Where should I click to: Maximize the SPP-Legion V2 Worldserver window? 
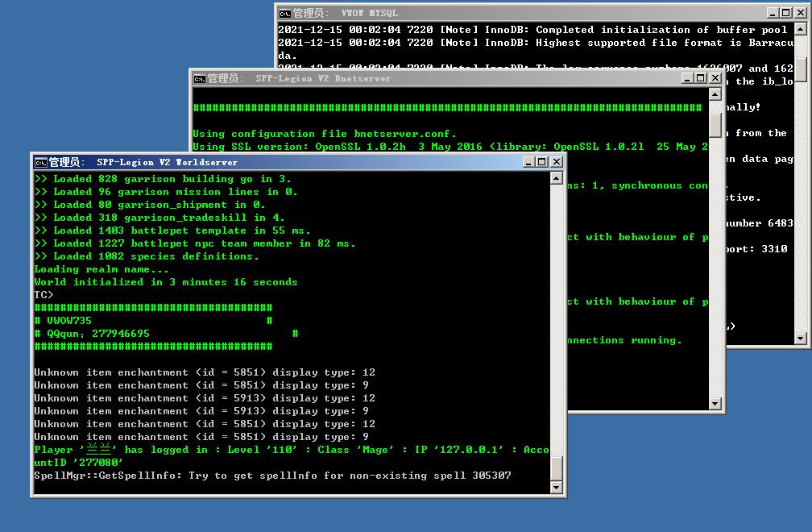point(541,162)
